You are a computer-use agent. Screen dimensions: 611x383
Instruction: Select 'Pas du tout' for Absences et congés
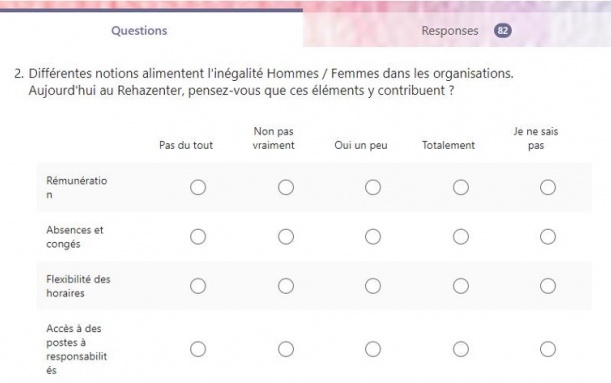tap(198, 237)
